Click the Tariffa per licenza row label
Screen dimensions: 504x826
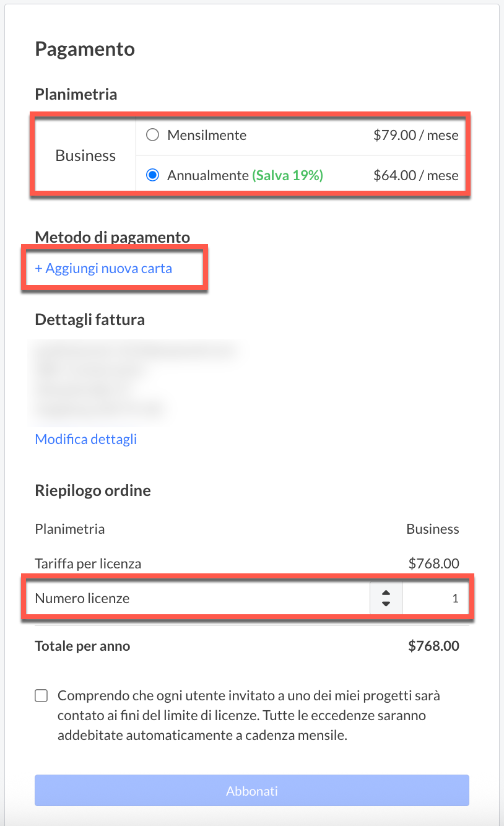tap(89, 564)
